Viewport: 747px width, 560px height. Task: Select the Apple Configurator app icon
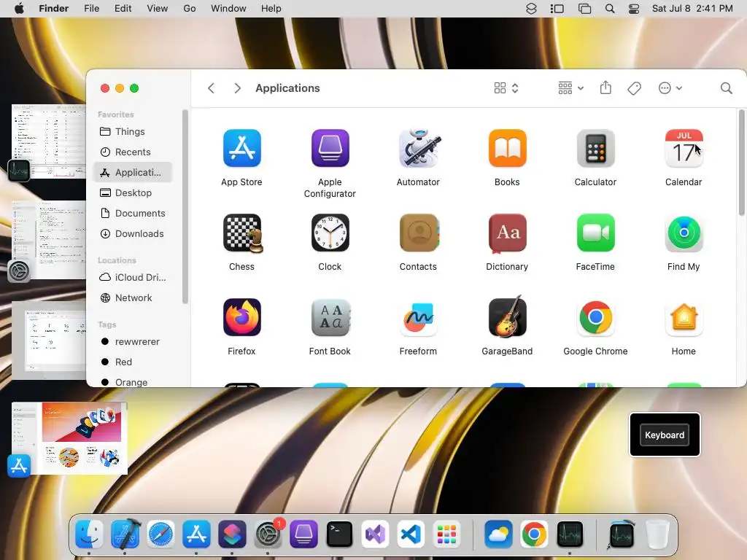click(330, 148)
